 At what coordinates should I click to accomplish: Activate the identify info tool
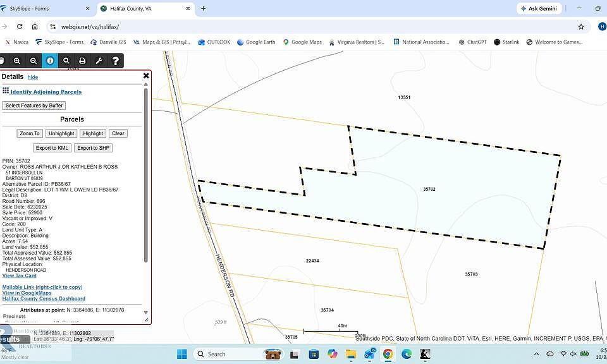tap(50, 61)
